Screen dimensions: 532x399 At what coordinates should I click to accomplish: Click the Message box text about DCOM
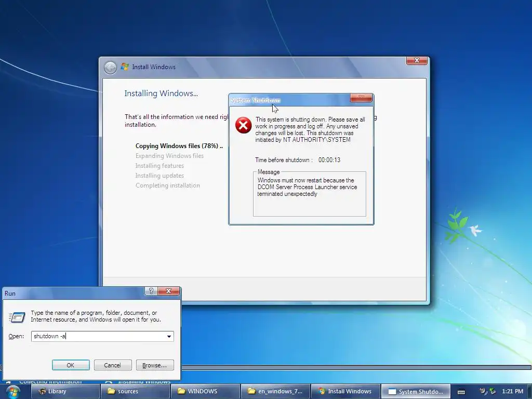[307, 187]
